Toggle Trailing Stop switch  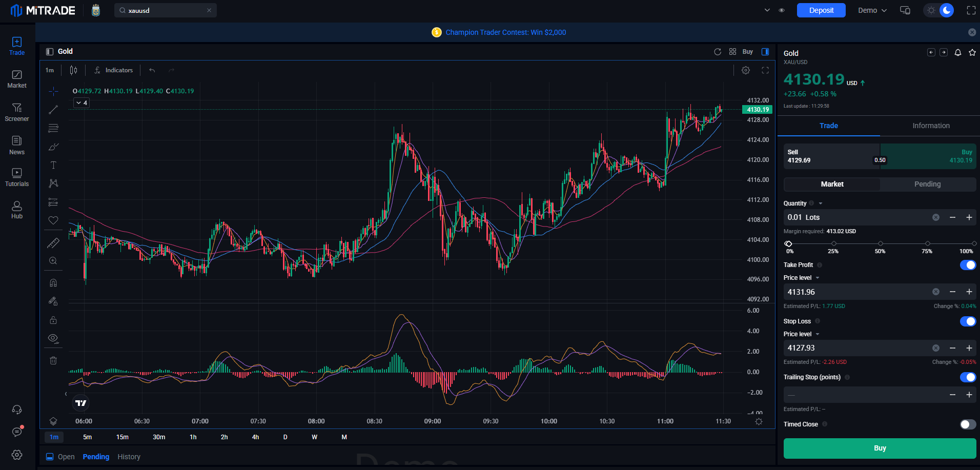tap(968, 377)
